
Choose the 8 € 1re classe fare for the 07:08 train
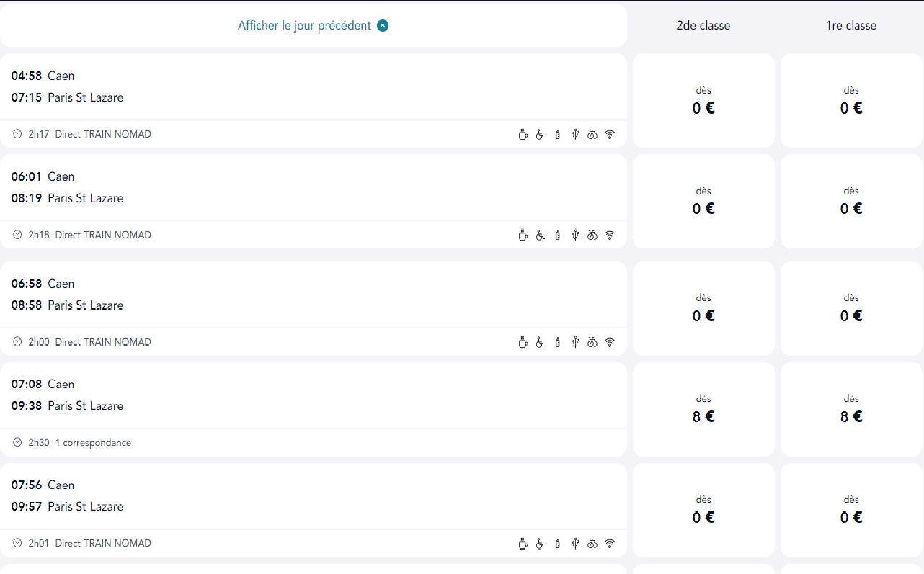point(851,409)
